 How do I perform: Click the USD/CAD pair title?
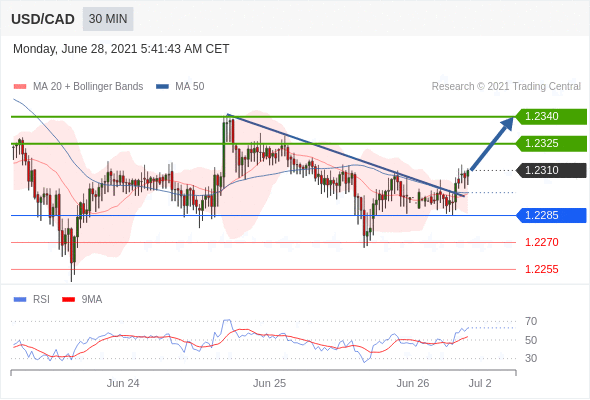[x=43, y=19]
